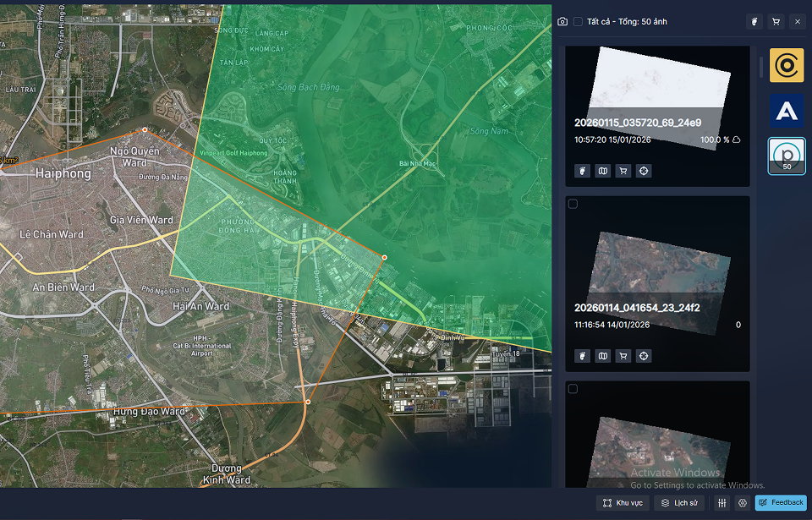The height and width of the screenshot is (520, 812).
Task: Add image 20260114_041654_23_24f2 to cart
Action: click(623, 356)
